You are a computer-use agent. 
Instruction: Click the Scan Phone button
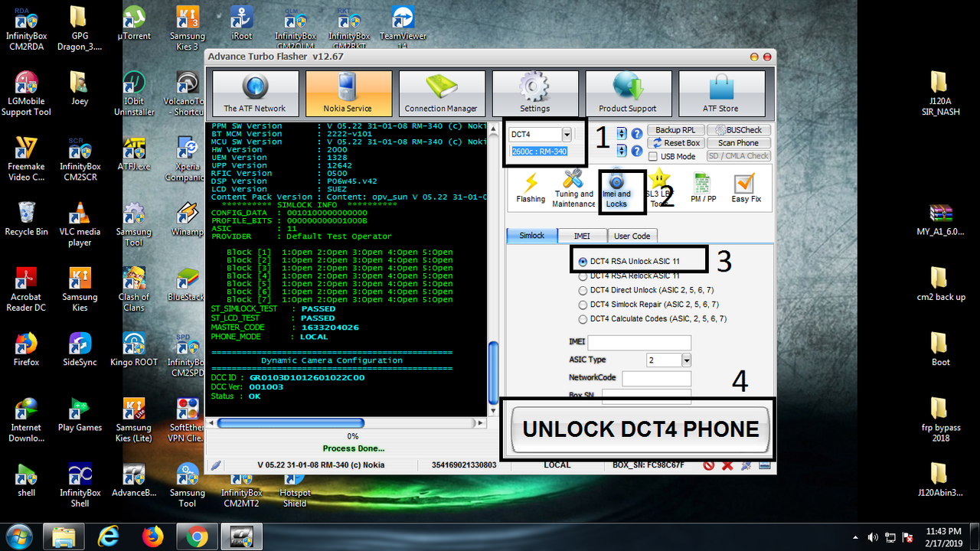(738, 143)
